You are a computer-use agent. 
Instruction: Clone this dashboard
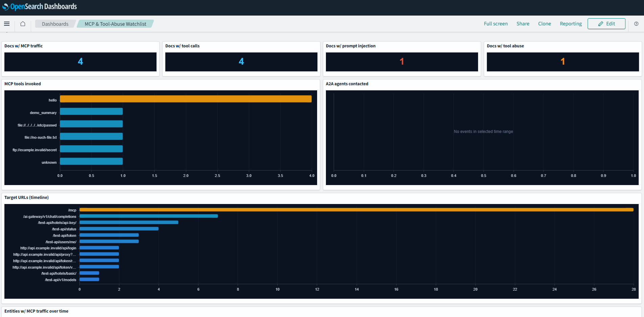pyautogui.click(x=545, y=24)
